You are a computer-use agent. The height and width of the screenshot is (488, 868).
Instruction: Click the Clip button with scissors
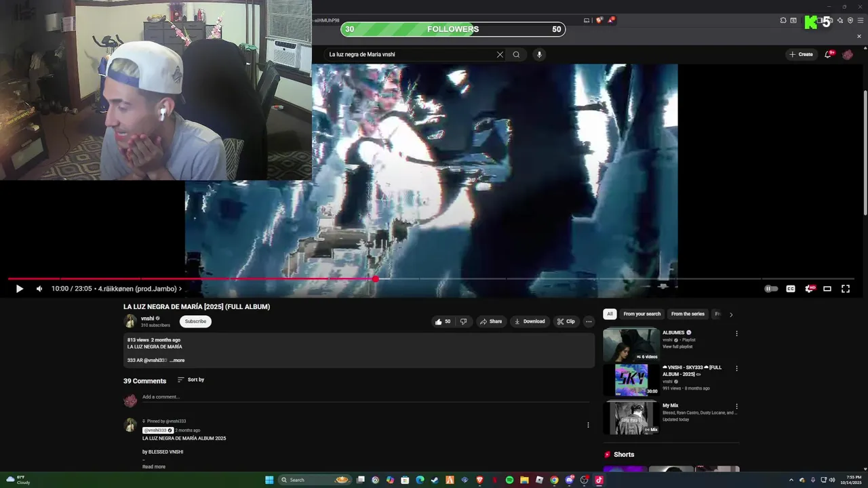click(x=566, y=321)
